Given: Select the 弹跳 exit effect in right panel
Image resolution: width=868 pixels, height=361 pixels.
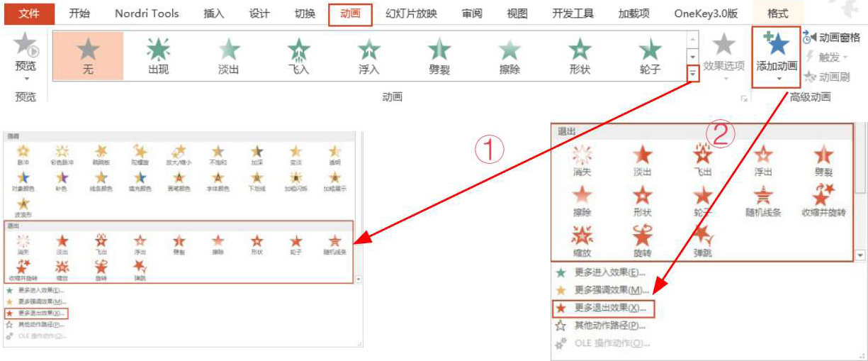Looking at the screenshot, I should point(703,241).
